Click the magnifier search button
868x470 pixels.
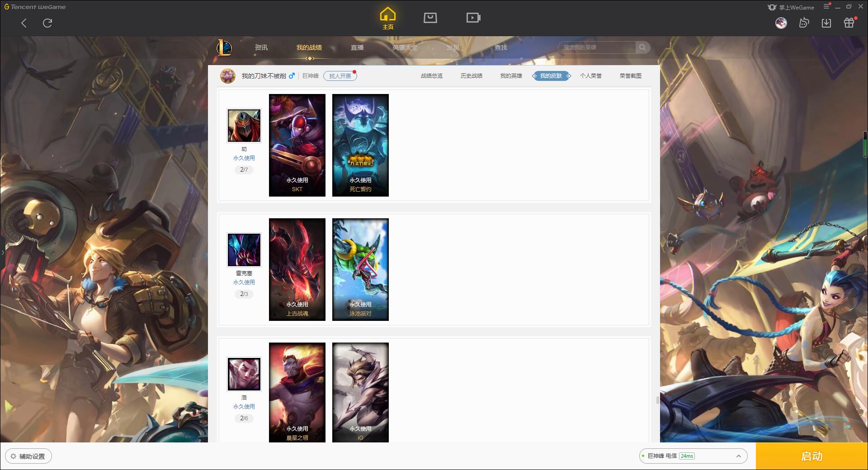[642, 47]
